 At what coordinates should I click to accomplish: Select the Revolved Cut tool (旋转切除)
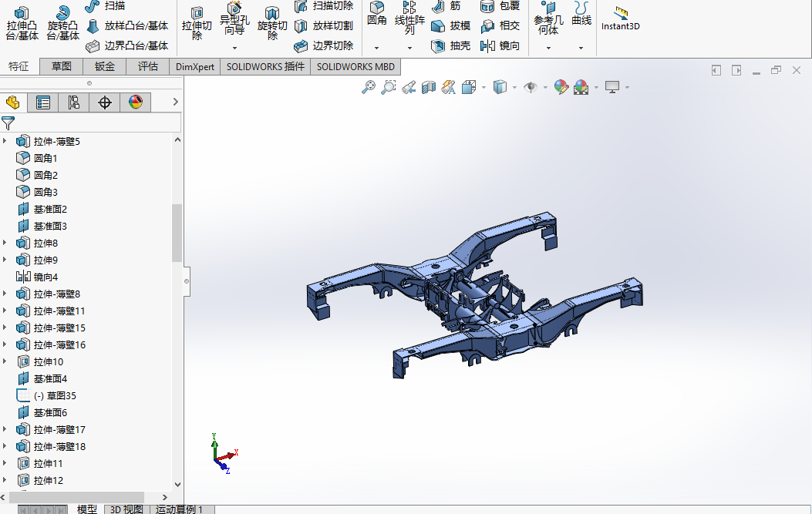(x=272, y=25)
